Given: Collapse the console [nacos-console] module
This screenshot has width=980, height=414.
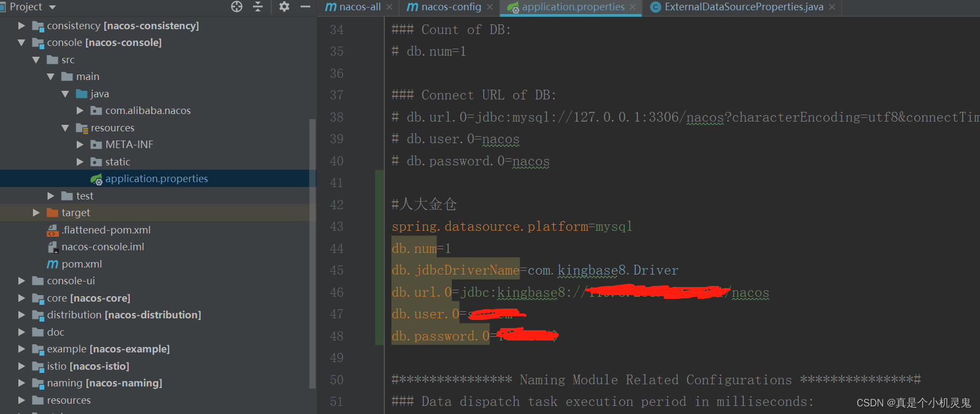Looking at the screenshot, I should coord(22,42).
